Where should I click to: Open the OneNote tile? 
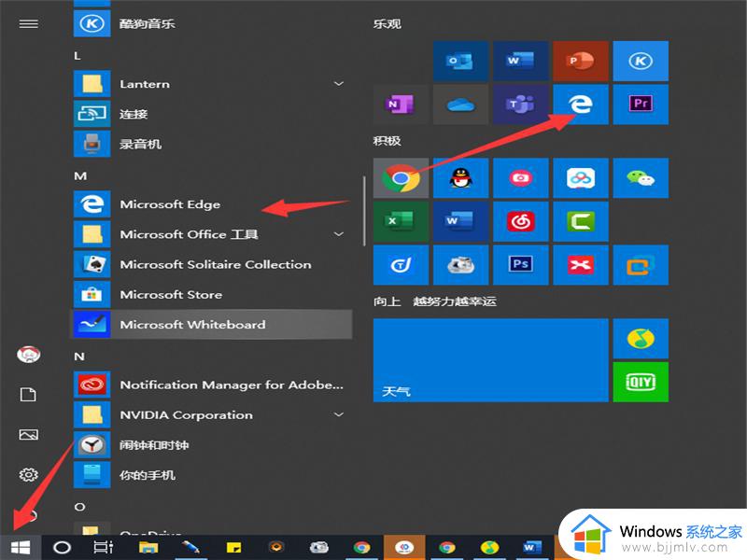click(401, 105)
